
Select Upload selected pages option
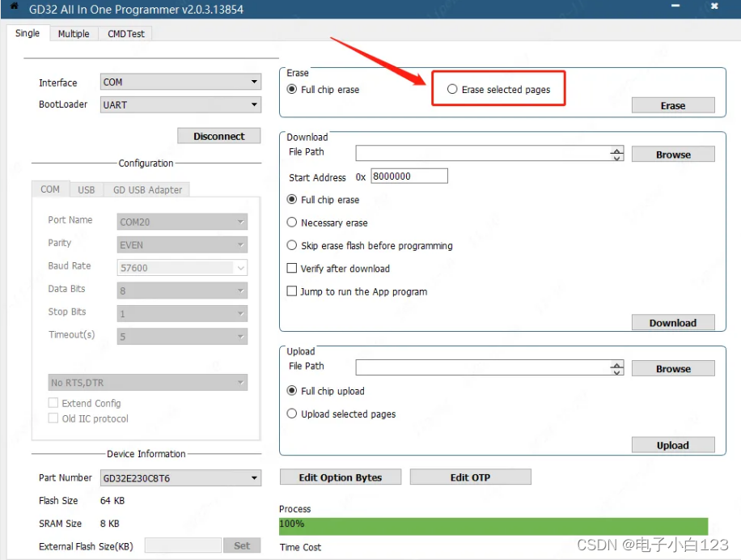coord(292,414)
